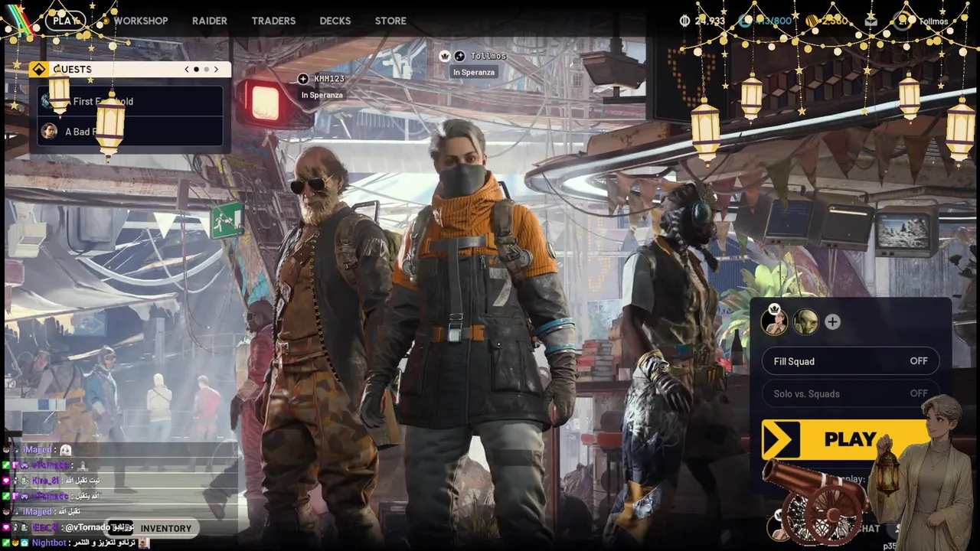This screenshot has height=551, width=980.
Task: Click the player level ring icon
Action: tap(903, 21)
